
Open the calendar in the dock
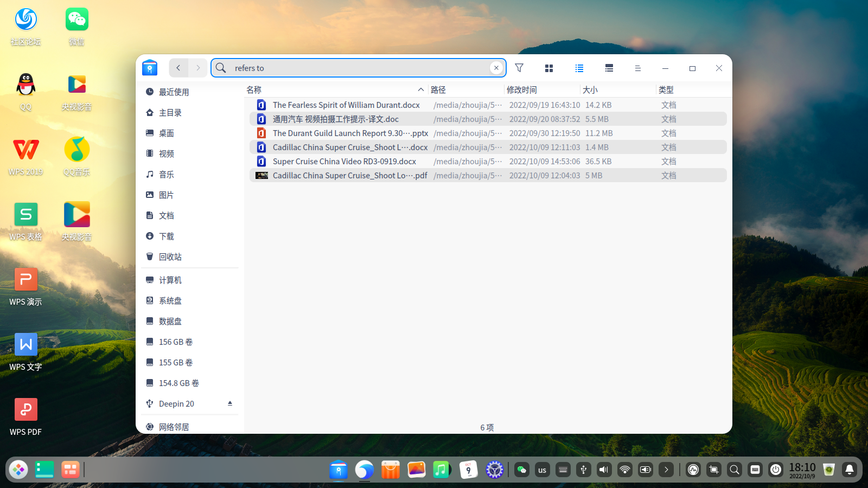click(x=468, y=470)
